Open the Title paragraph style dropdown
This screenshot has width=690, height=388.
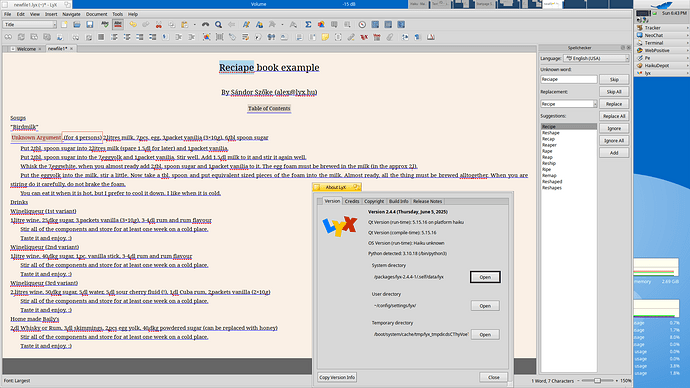tap(30, 25)
